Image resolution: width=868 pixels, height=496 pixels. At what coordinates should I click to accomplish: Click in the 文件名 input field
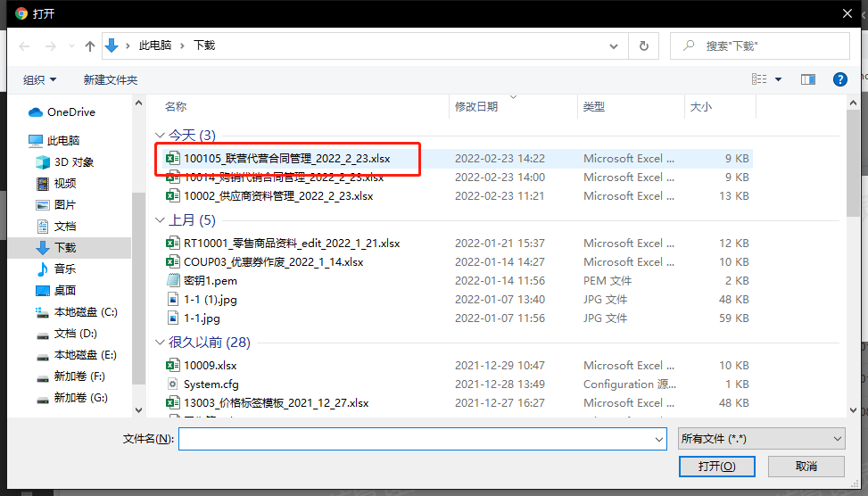[x=416, y=439]
